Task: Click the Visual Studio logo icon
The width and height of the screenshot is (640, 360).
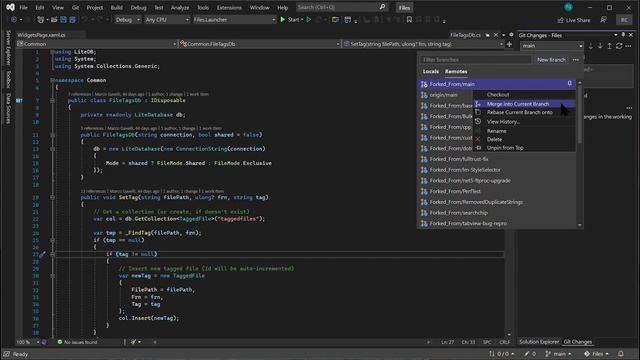Action: [10, 7]
